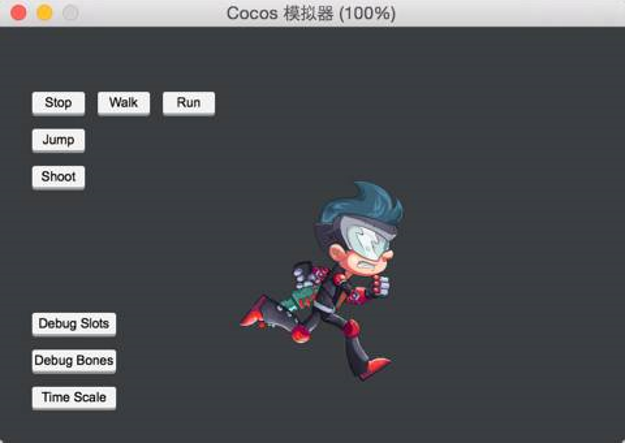Click the character's rear red boot
This screenshot has width=625, height=444.
click(253, 313)
